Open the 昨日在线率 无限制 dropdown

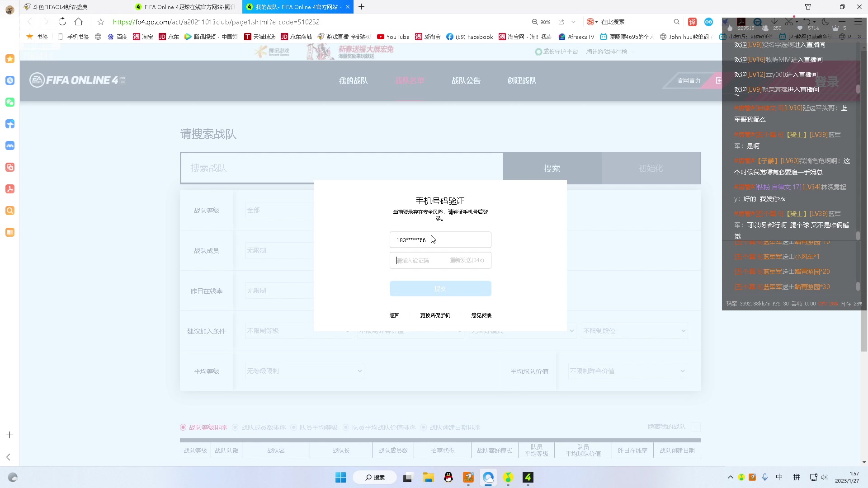coord(279,291)
